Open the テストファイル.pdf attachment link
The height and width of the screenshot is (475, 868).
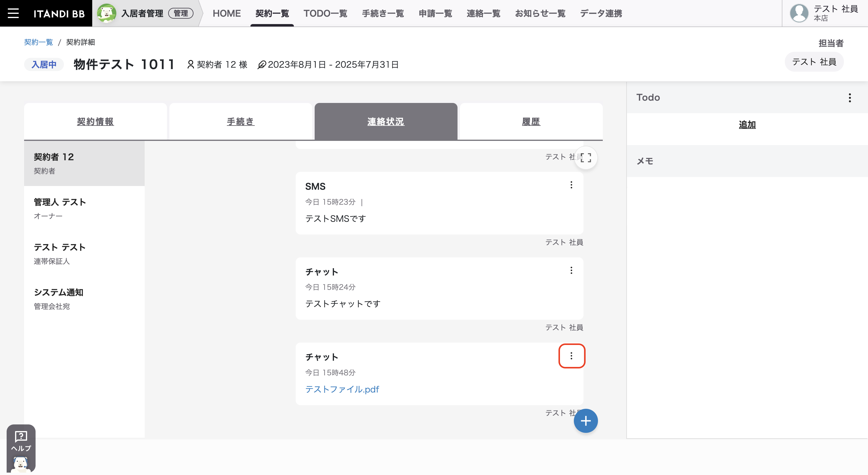point(342,389)
